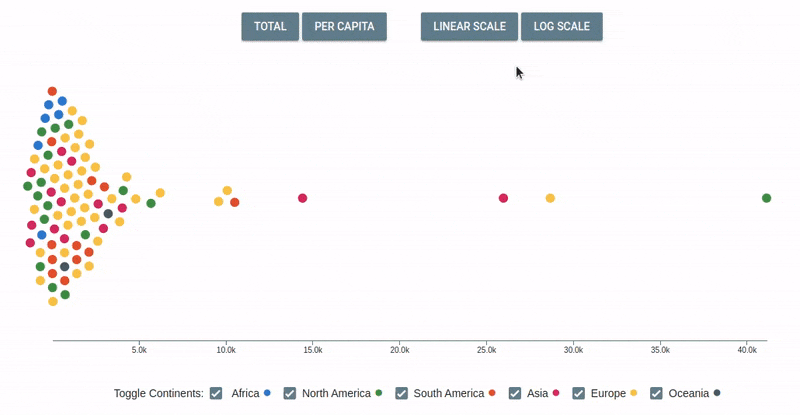The width and height of the screenshot is (800, 415).
Task: Hide Europe using its checkbox
Action: pyautogui.click(x=578, y=393)
